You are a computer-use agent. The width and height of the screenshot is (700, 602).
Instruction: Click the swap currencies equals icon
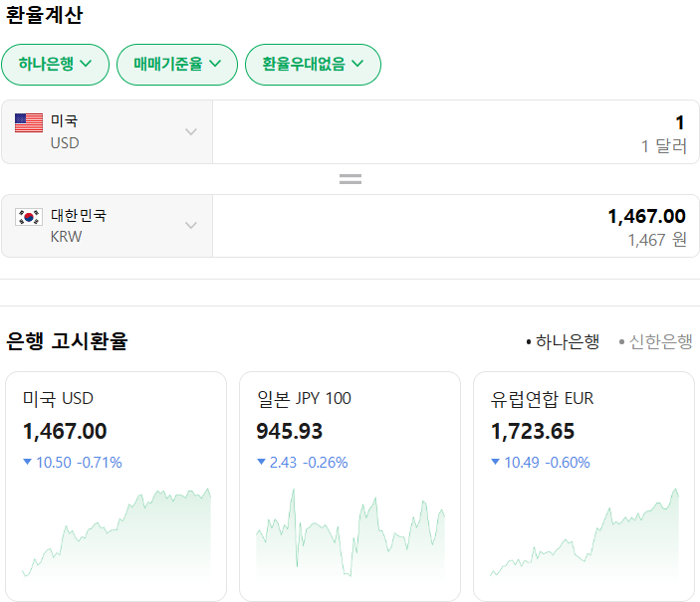coord(350,179)
